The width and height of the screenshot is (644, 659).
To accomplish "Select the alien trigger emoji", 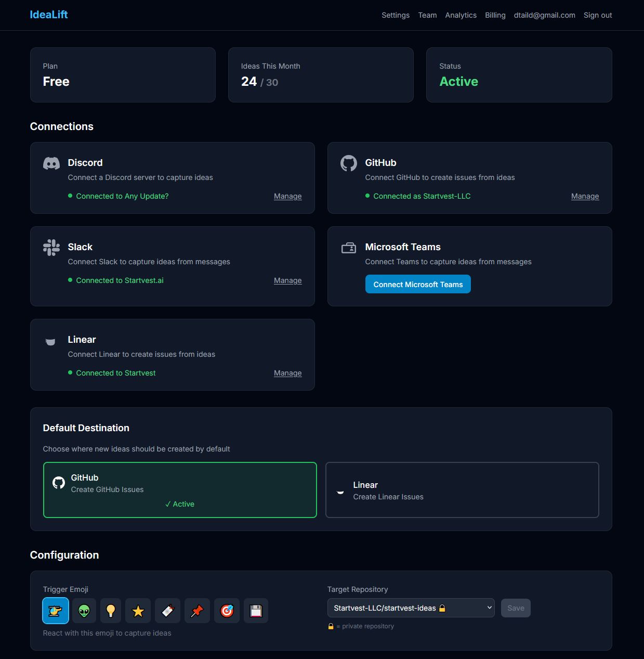I will [85, 610].
